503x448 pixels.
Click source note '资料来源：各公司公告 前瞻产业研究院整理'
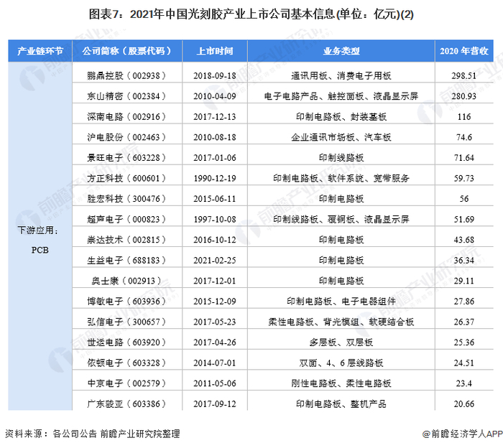[x=93, y=434]
